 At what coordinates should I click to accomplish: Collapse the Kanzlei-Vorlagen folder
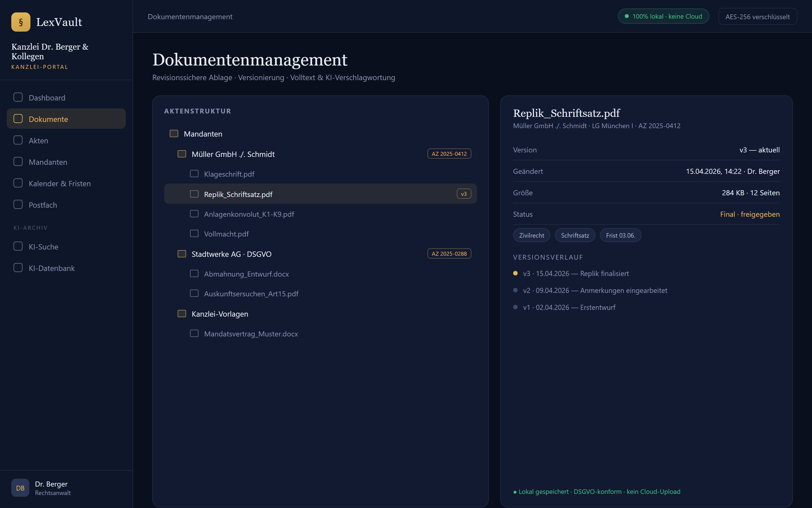pos(321,314)
